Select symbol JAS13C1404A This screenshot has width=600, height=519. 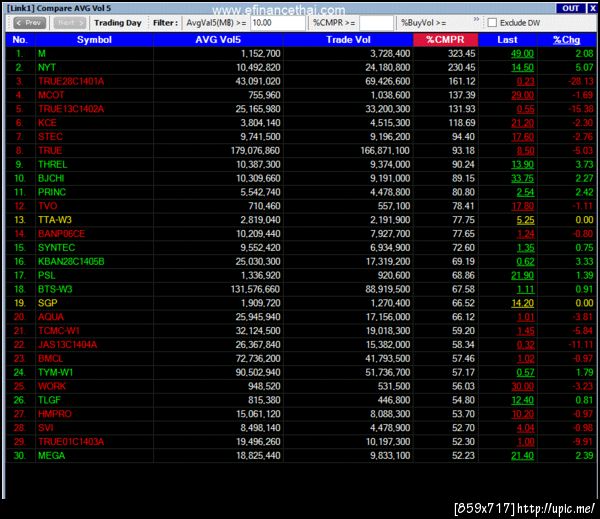pyautogui.click(x=67, y=344)
